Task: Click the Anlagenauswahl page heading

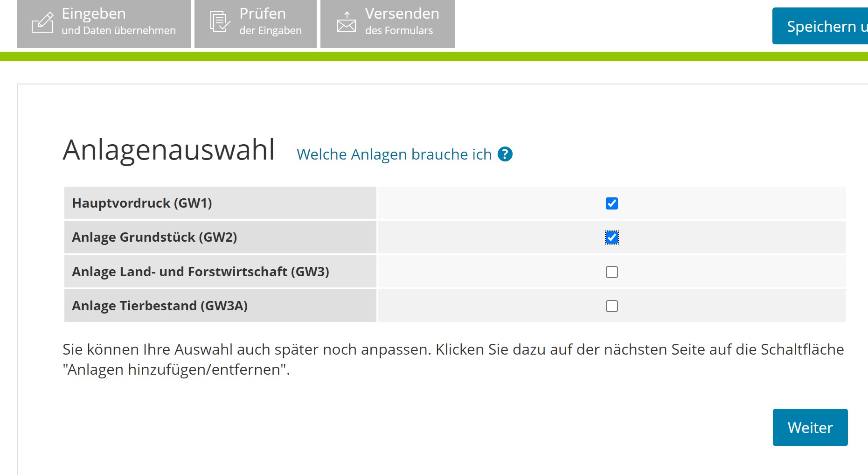Action: (169, 150)
